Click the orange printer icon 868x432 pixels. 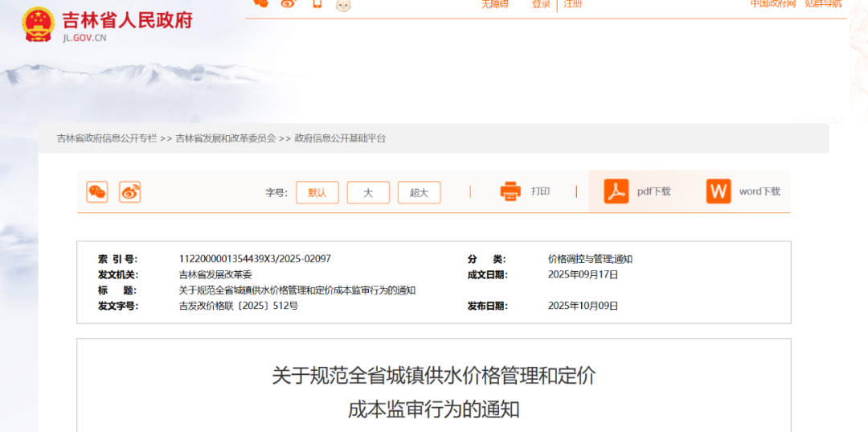510,191
